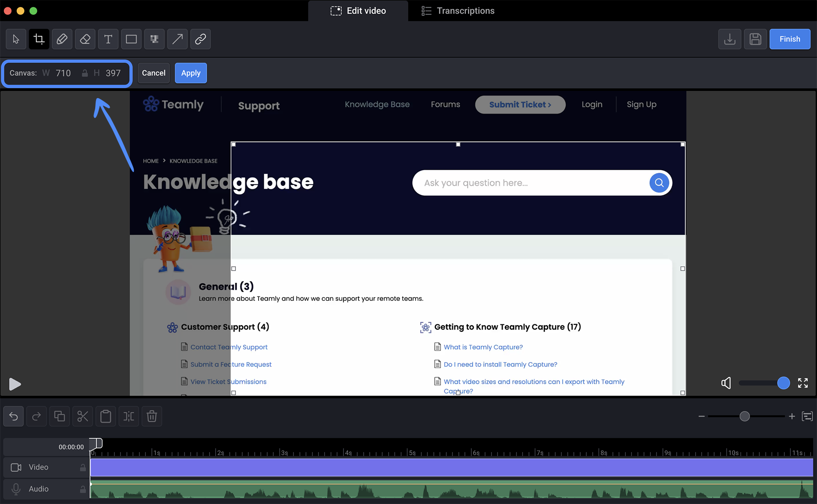
Task: Choose the Arrow drawing tool
Action: [x=177, y=39]
